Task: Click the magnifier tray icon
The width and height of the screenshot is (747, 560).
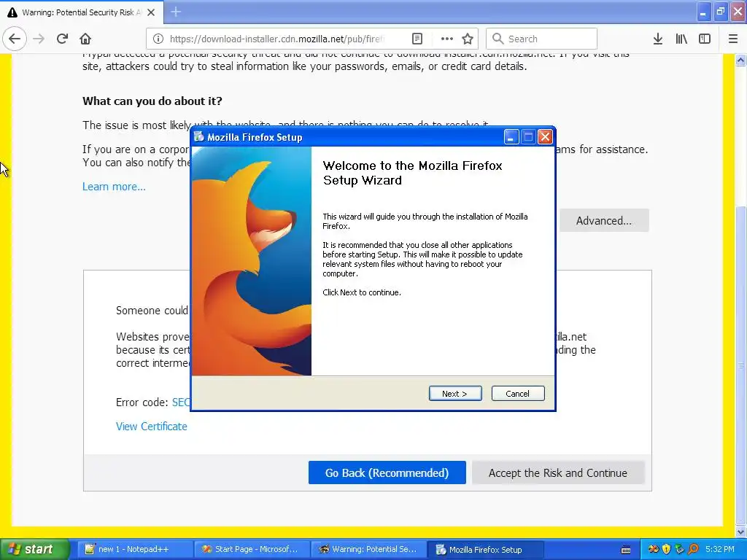Action: point(693,549)
